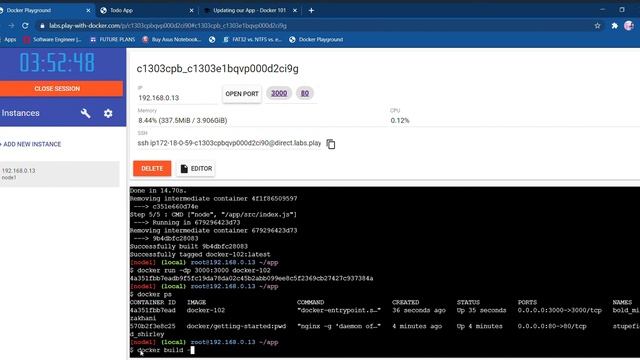Minimize the browser window
This screenshot has height=360, width=640.
coord(602,9)
